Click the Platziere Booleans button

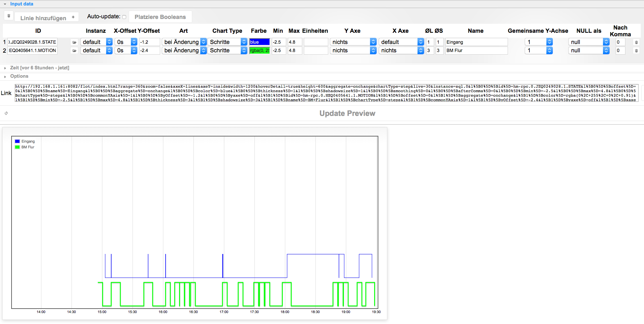coord(160,17)
